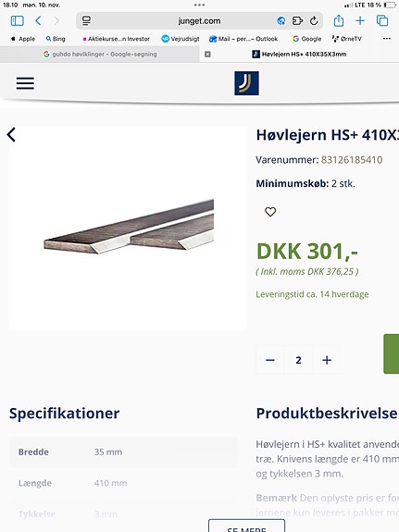This screenshot has height=532, width=399.
Task: Open the Mail Outlook bookmark
Action: 243,39
